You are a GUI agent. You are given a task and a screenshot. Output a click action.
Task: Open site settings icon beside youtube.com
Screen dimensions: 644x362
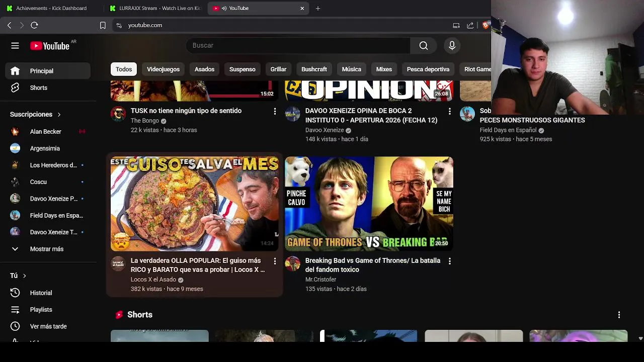coord(119,25)
